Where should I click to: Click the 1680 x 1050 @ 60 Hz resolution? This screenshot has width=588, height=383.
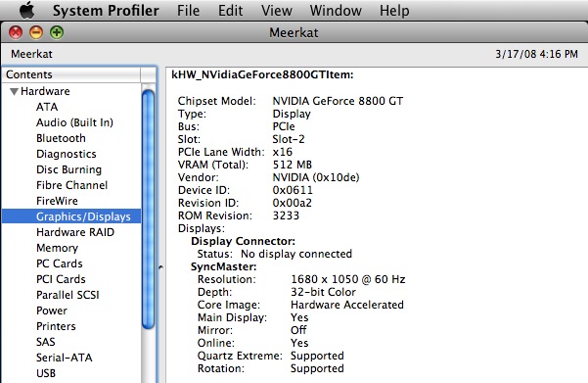pyautogui.click(x=348, y=279)
